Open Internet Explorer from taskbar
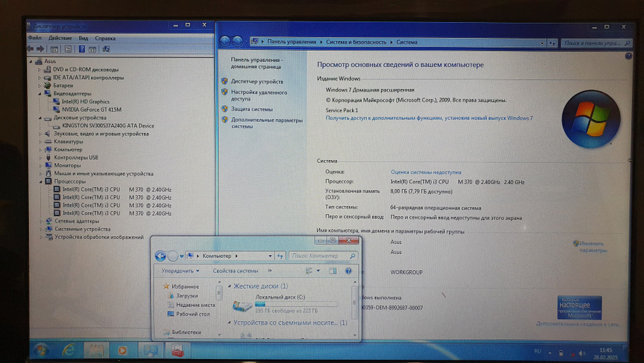Screen dimensions: 644x363 68,350
